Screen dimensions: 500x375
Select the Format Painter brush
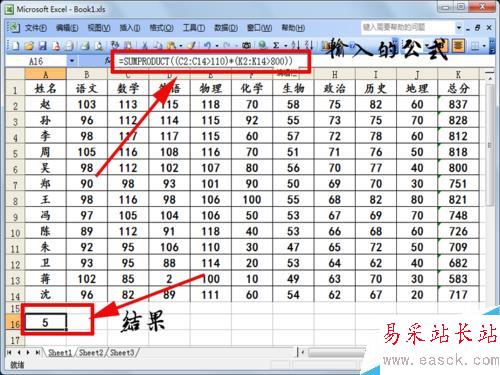(x=191, y=45)
